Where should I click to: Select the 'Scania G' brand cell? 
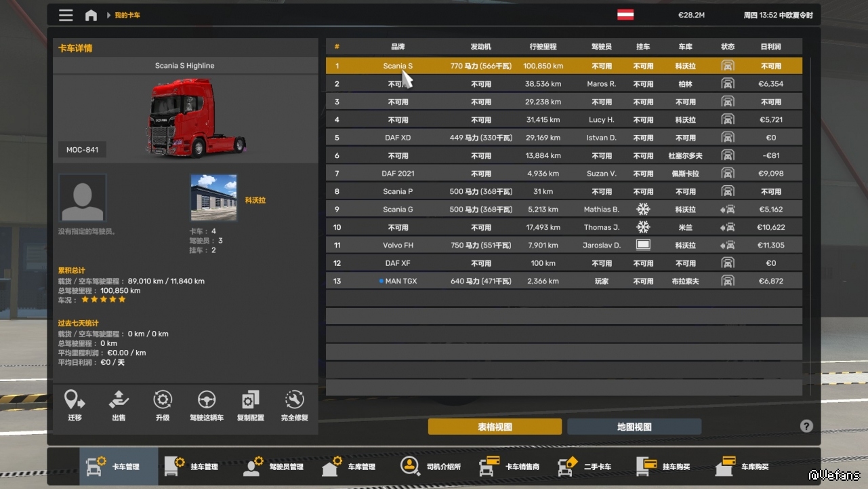coord(398,210)
